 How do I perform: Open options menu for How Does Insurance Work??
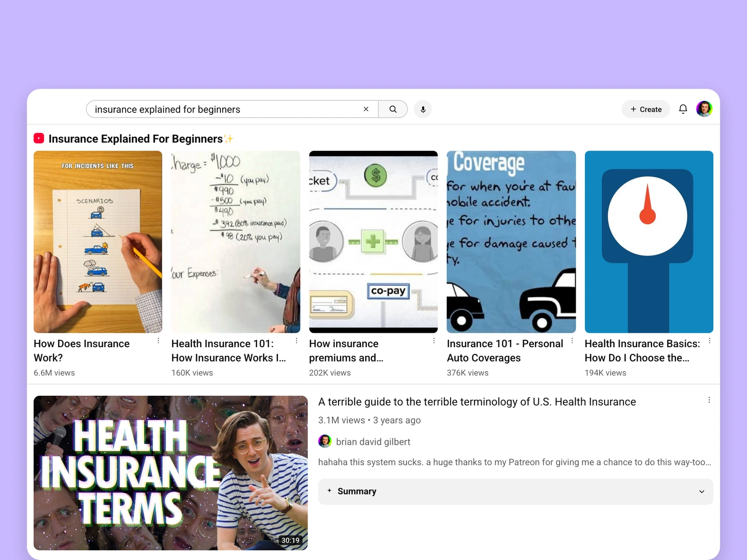click(158, 341)
